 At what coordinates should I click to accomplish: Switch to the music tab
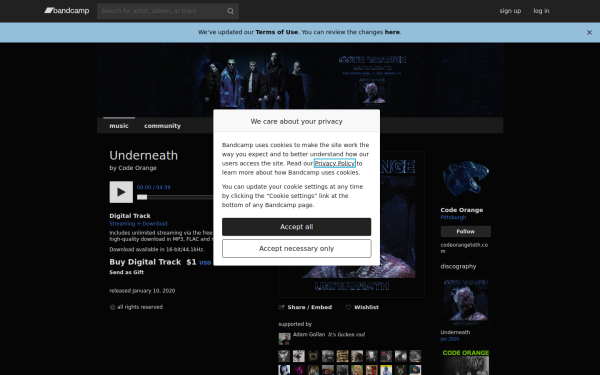[x=119, y=126]
